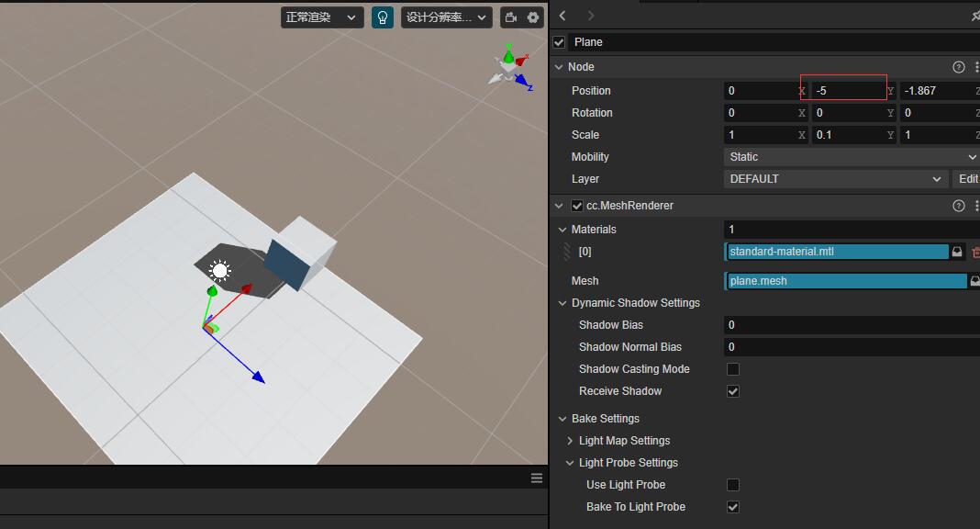980x529 pixels.
Task: Open the normal rendering mode dropdown
Action: click(x=321, y=17)
